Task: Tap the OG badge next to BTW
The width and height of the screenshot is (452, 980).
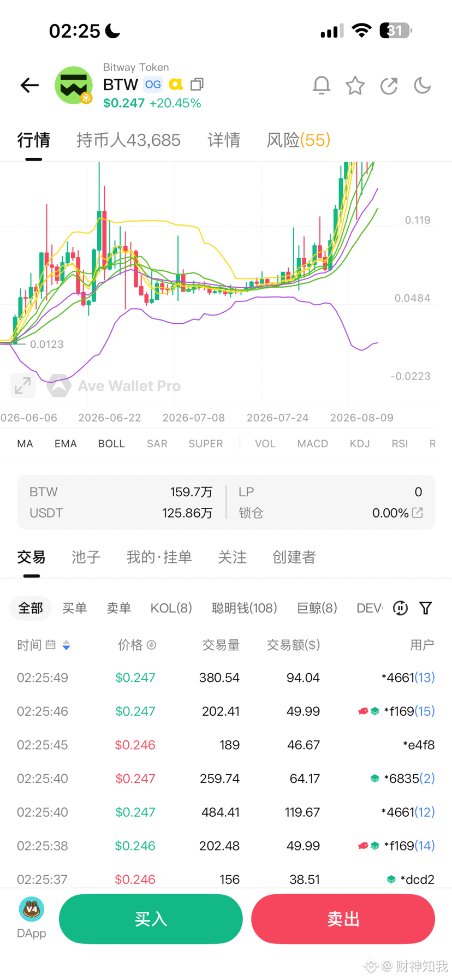Action: [x=153, y=84]
